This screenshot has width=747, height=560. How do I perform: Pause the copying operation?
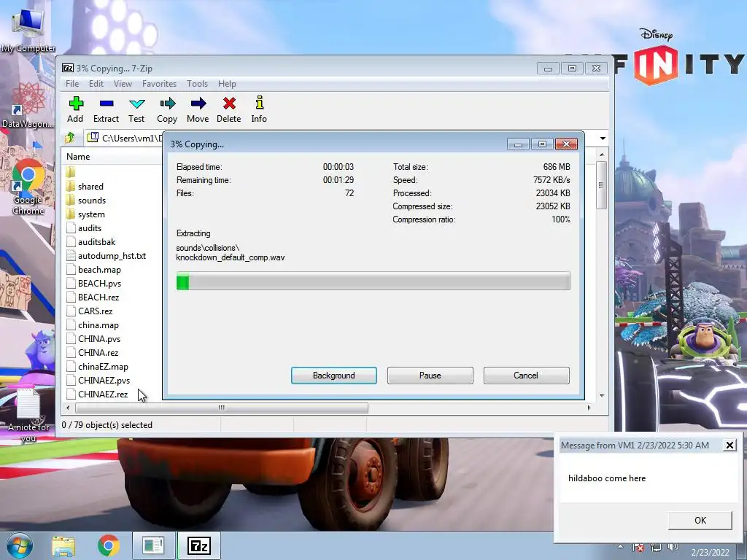coord(430,376)
